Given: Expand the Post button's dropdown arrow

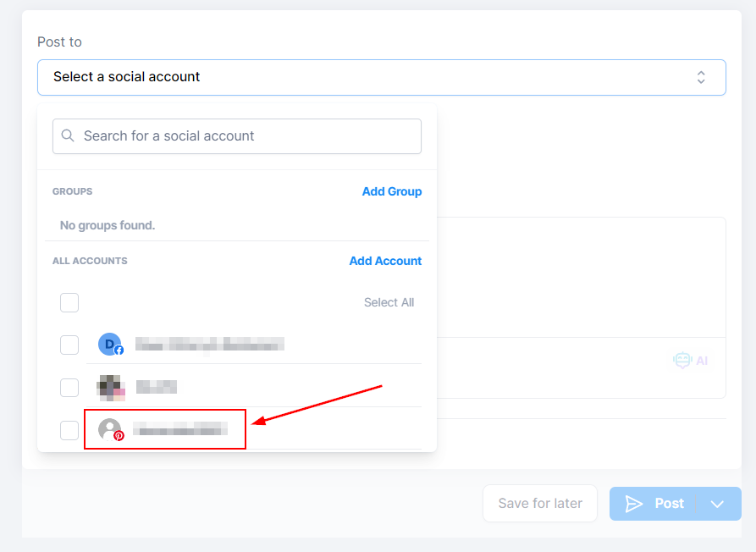Looking at the screenshot, I should (718, 504).
